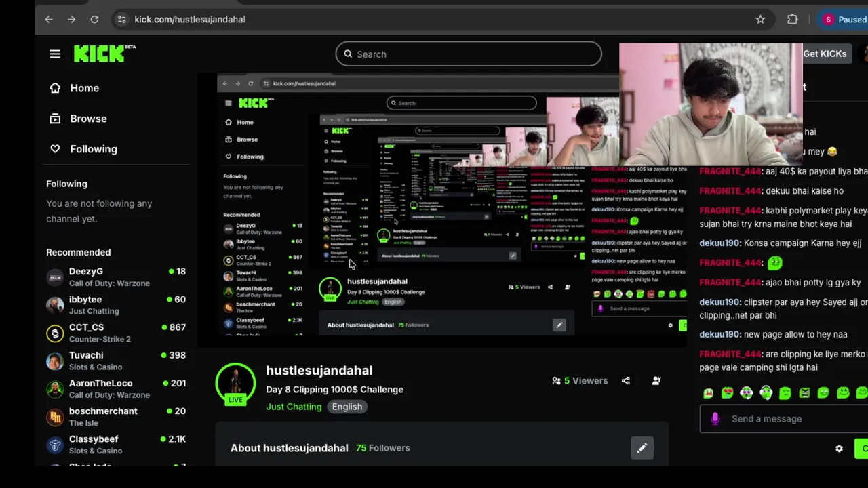Open ibbytee channel avatar
Image resolution: width=868 pixels, height=488 pixels.
[x=55, y=305]
